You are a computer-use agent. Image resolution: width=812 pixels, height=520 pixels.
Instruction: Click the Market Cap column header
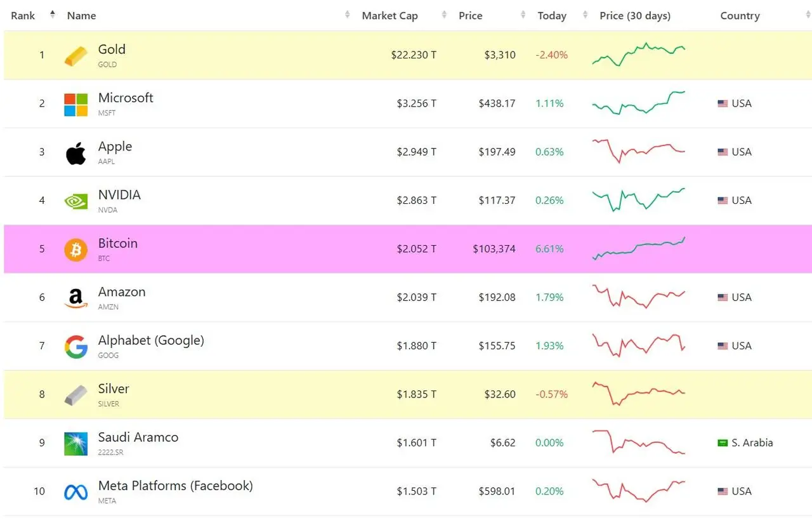coord(390,16)
